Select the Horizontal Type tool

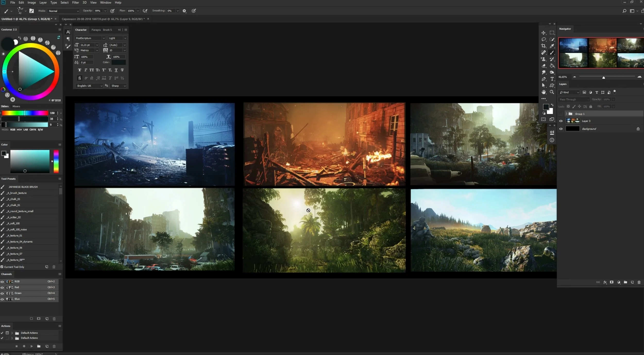click(552, 79)
